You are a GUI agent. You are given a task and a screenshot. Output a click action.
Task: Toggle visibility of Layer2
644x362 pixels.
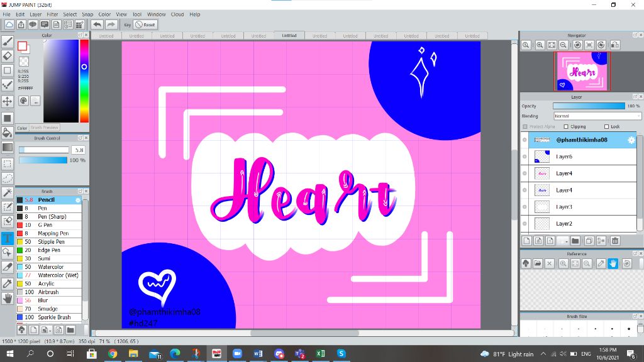point(525,224)
